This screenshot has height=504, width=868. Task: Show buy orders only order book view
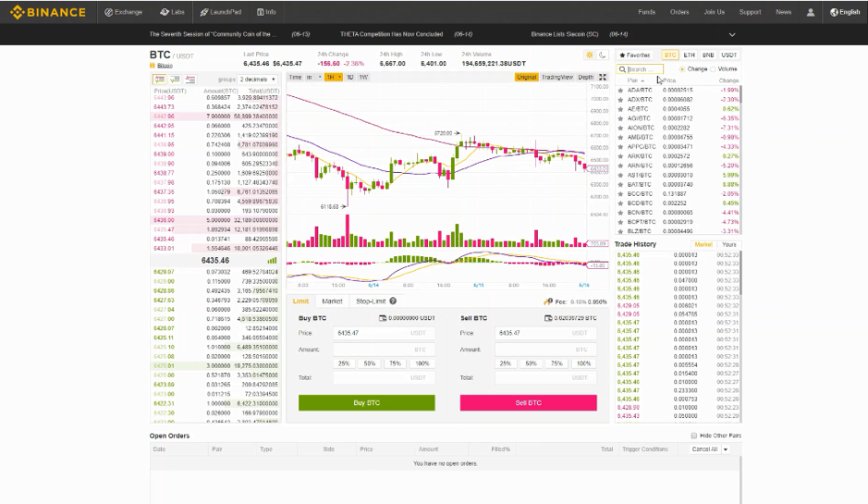pyautogui.click(x=175, y=80)
